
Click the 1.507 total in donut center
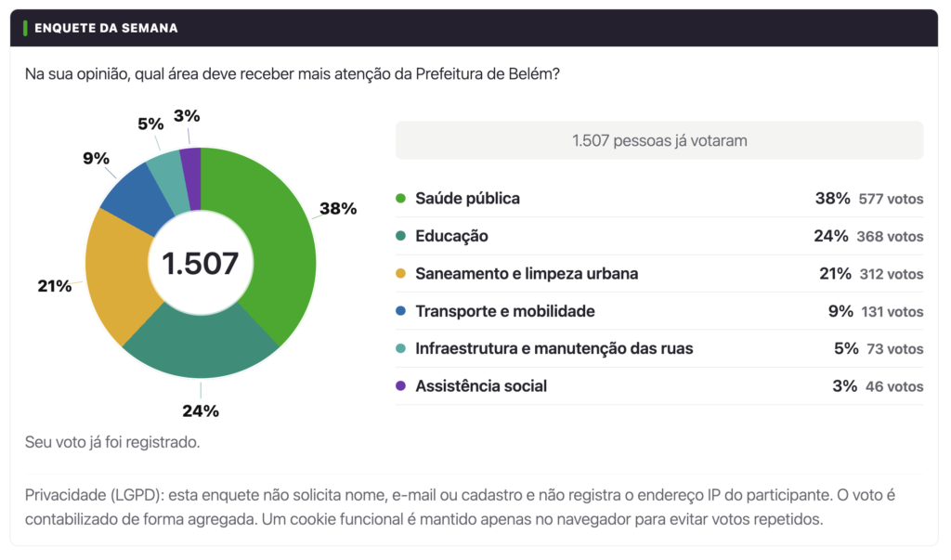point(201,264)
